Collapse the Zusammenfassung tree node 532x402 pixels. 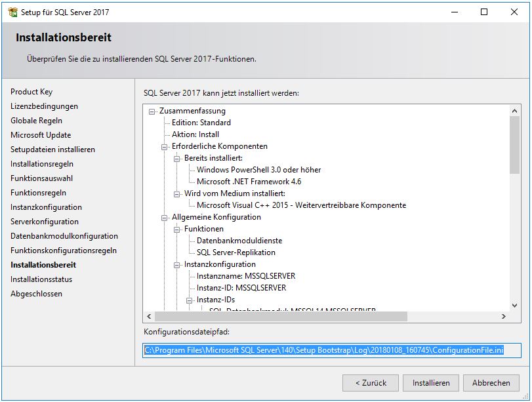pyautogui.click(x=151, y=111)
